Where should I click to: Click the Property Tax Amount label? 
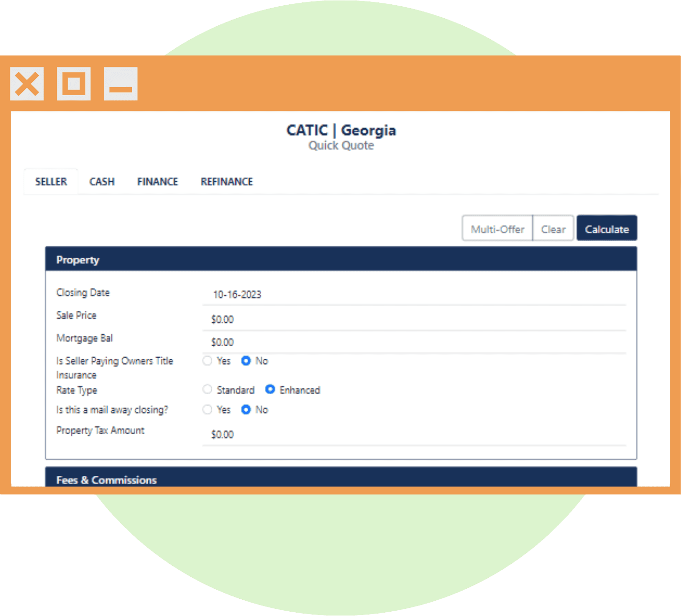(100, 430)
